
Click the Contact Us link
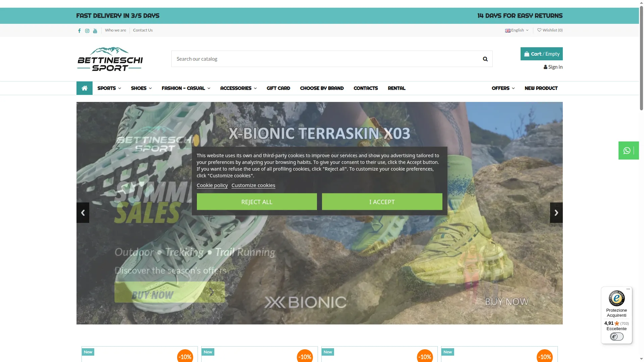tap(143, 30)
